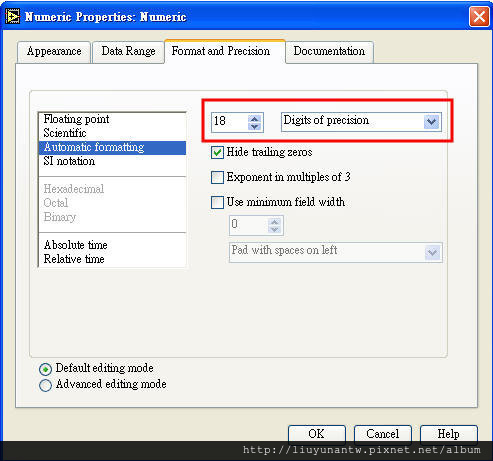Increment the precision digits value up arrow
The image size is (493, 461).
[x=255, y=118]
